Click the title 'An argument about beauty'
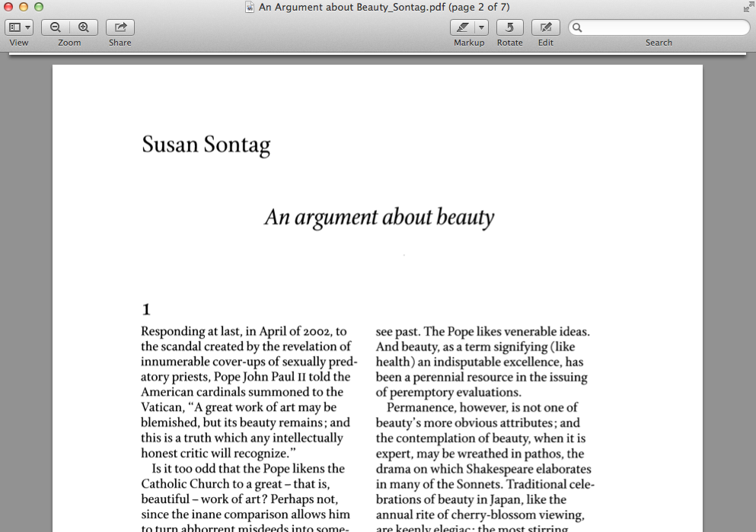This screenshot has width=756, height=532. tap(379, 218)
